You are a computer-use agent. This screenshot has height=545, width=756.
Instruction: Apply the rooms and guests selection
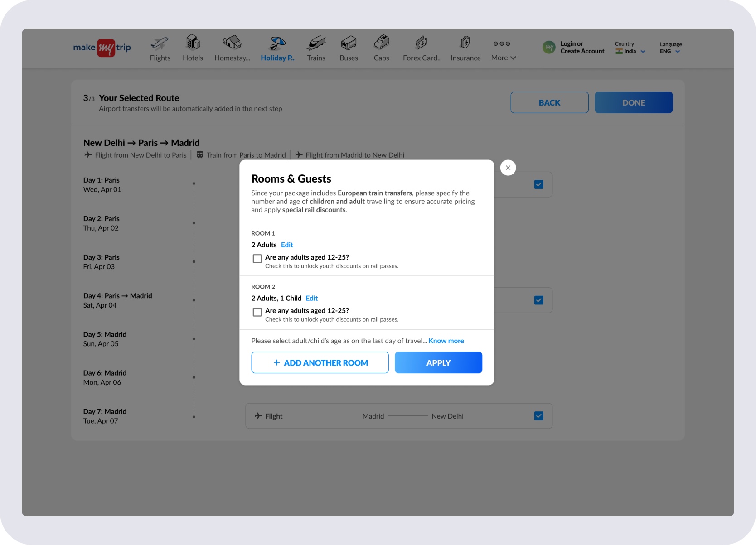tap(438, 362)
